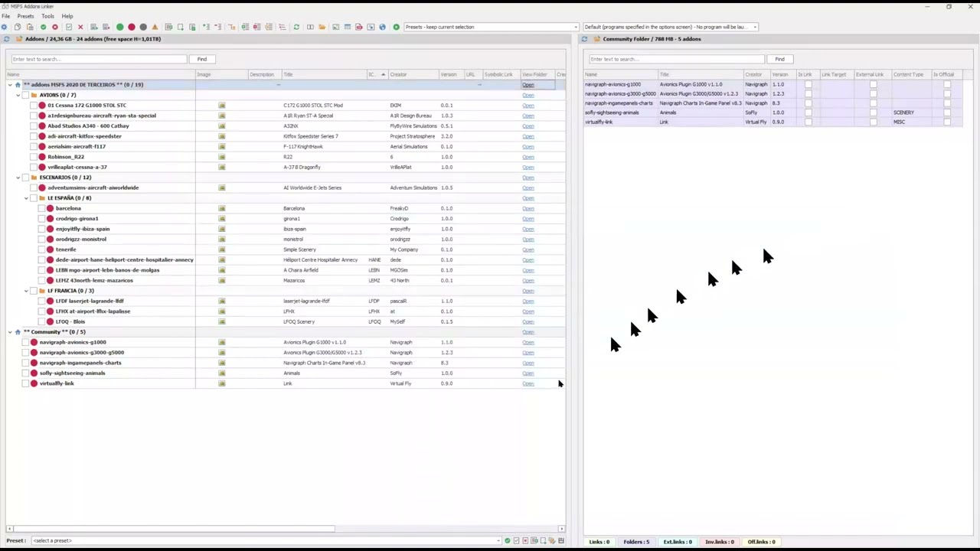Image resolution: width=980 pixels, height=551 pixels.
Task: Tick the ESCENARIOS folder checkbox
Action: tap(25, 178)
